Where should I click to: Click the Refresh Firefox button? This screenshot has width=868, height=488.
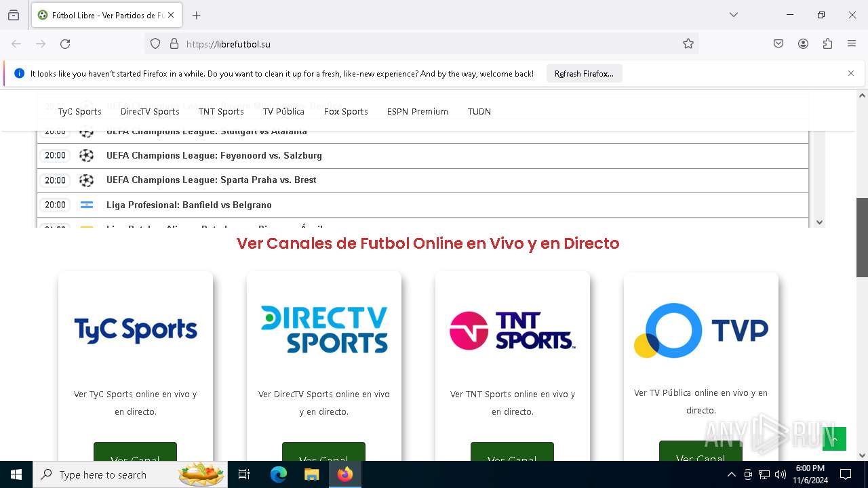pos(584,73)
